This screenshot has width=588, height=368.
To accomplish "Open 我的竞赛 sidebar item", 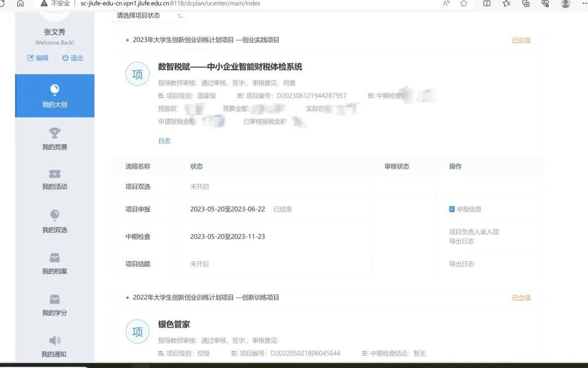I will point(55,139).
